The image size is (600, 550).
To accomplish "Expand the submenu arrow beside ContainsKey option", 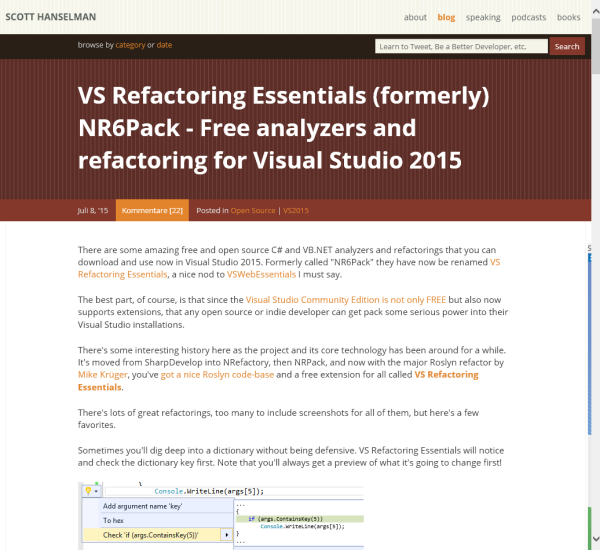I will 227,535.
